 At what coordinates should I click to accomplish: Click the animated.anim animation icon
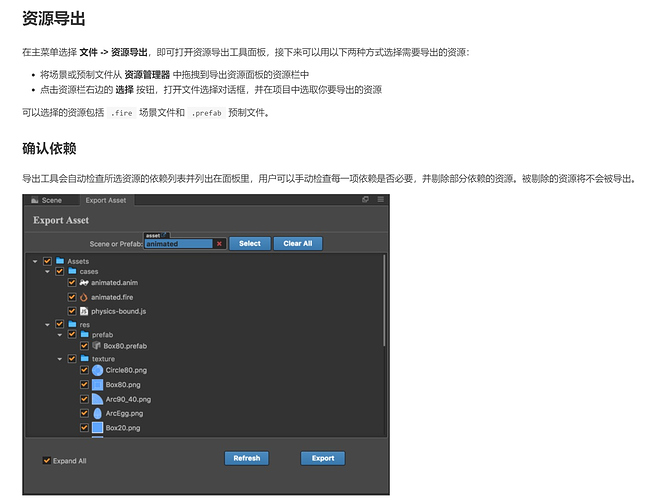tap(84, 283)
